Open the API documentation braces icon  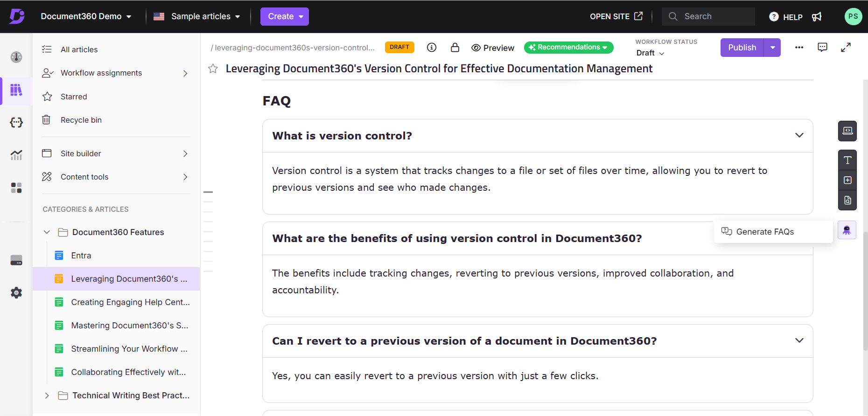16,123
